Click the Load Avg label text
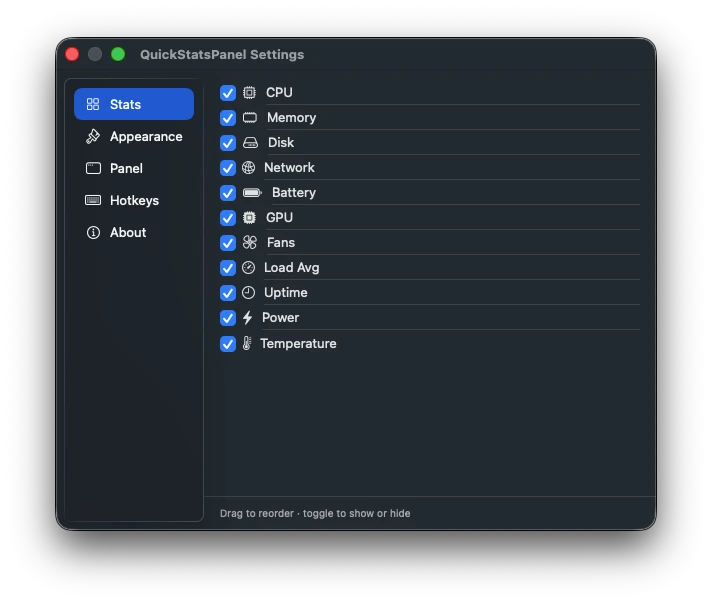The height and width of the screenshot is (604, 712). (292, 267)
